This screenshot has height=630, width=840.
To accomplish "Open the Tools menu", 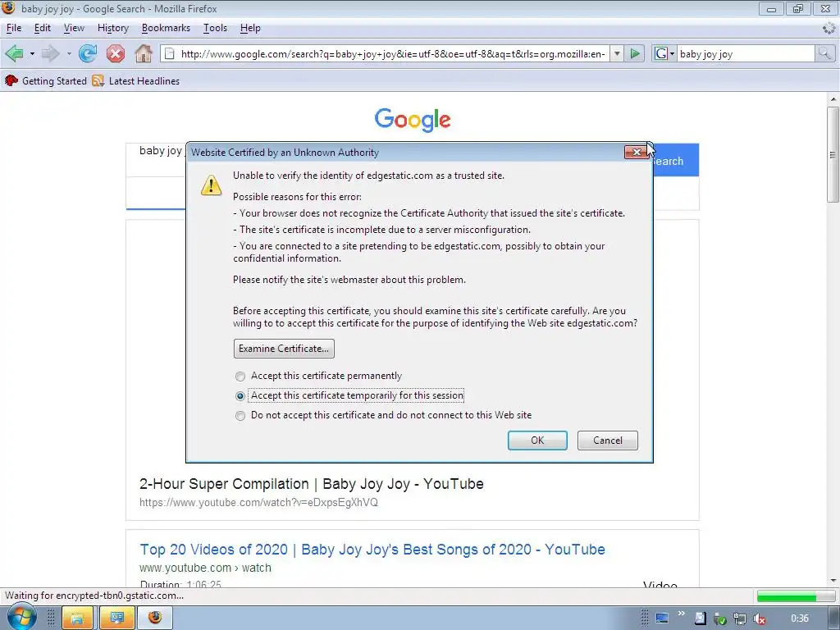I will click(215, 28).
